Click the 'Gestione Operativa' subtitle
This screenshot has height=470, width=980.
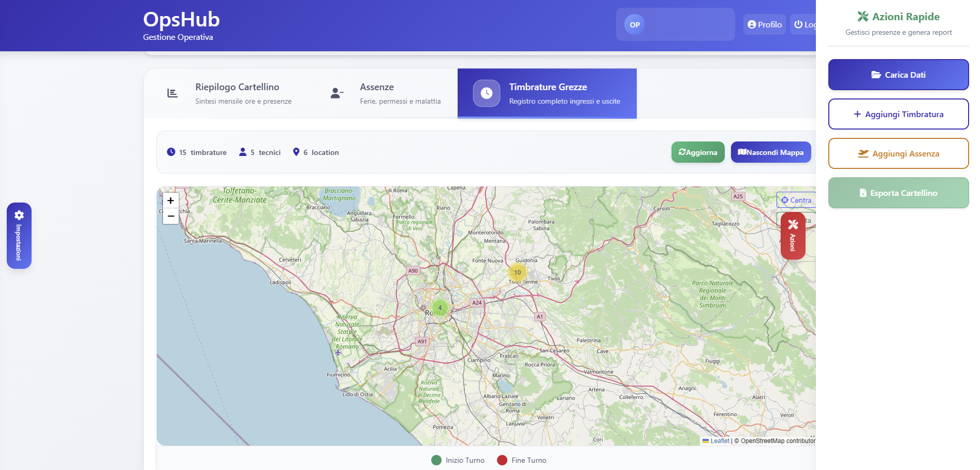click(x=178, y=37)
